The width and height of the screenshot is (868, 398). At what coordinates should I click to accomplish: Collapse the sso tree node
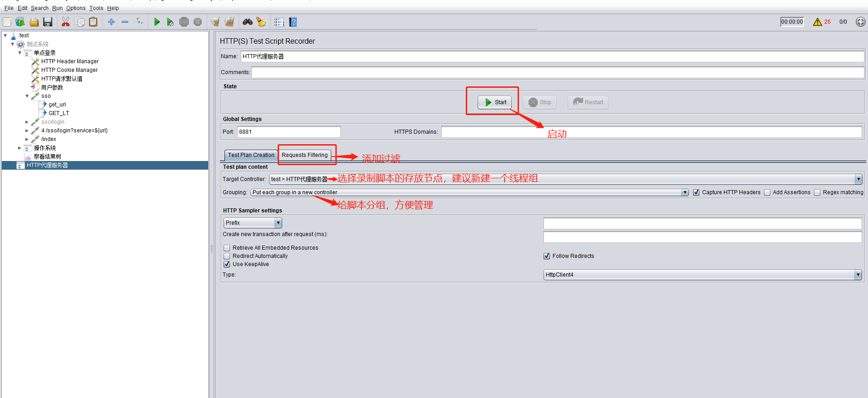click(27, 96)
